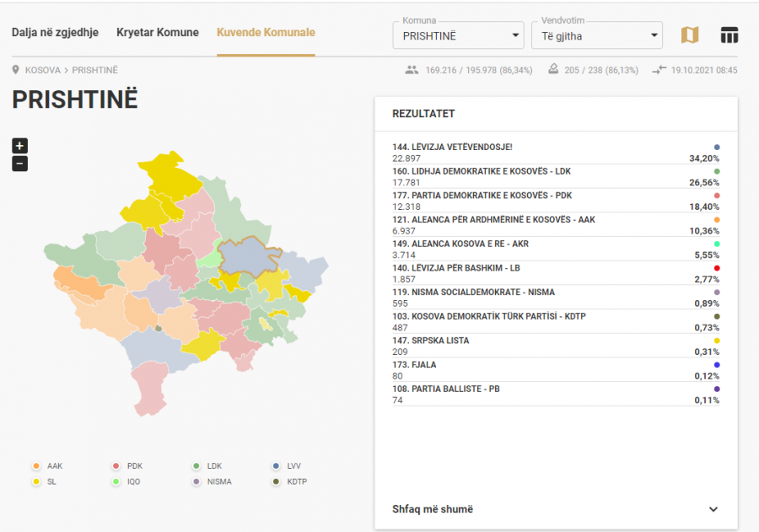This screenshot has width=759, height=532.
Task: Click the ballot box counted icon
Action: [553, 69]
